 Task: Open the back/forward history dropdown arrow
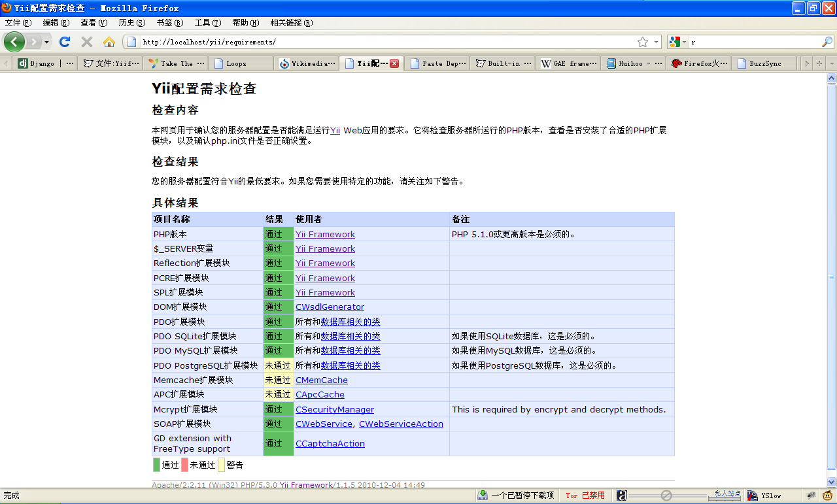46,42
